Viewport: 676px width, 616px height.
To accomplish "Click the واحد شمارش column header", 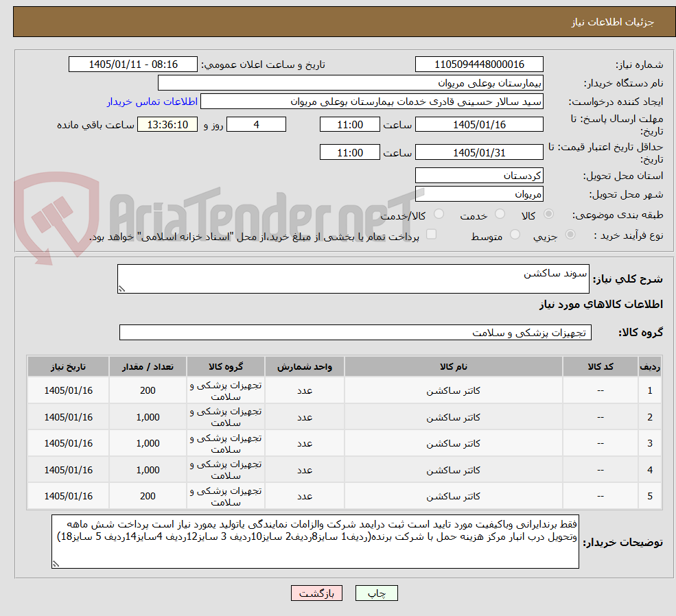I will point(305,366).
